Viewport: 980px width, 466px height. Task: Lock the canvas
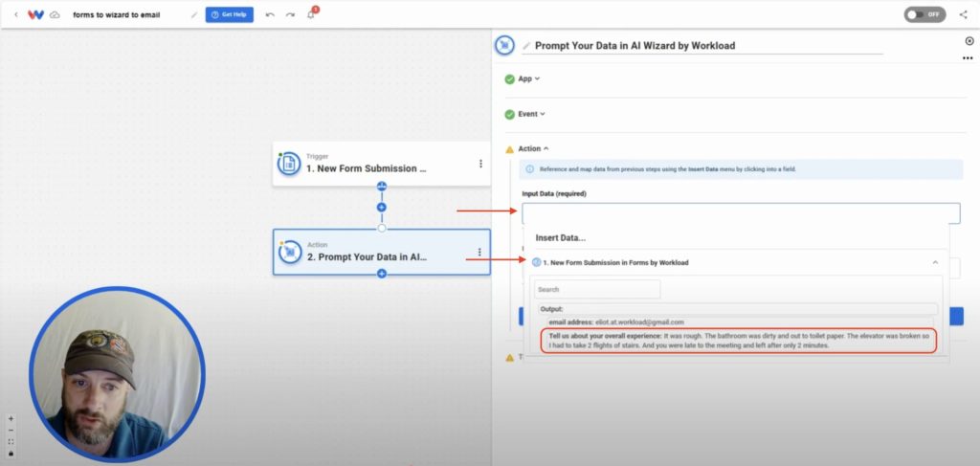[11, 453]
